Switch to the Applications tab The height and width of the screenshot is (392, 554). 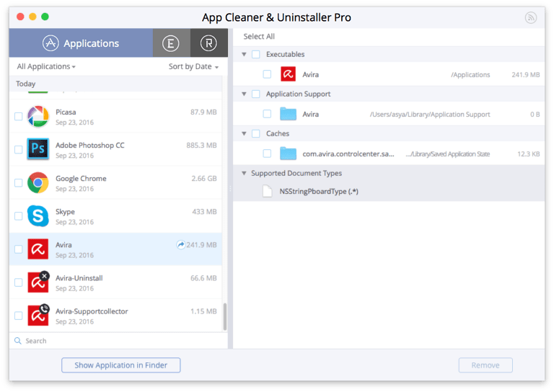pos(81,43)
